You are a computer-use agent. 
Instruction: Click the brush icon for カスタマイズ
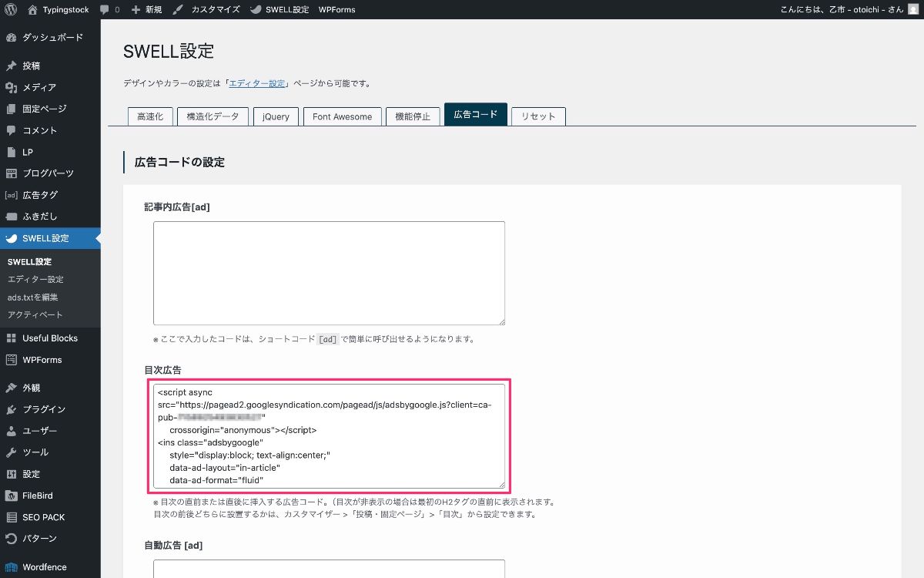(x=179, y=9)
